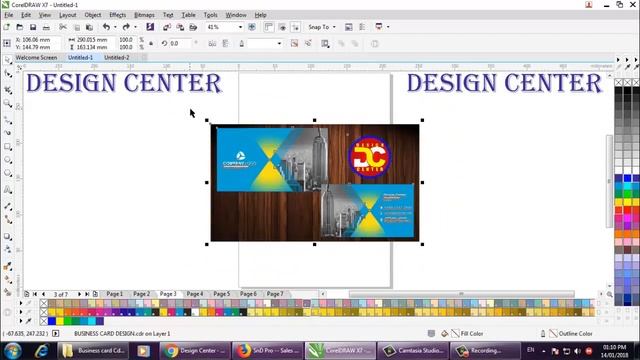Toggle show grid button

(282, 27)
